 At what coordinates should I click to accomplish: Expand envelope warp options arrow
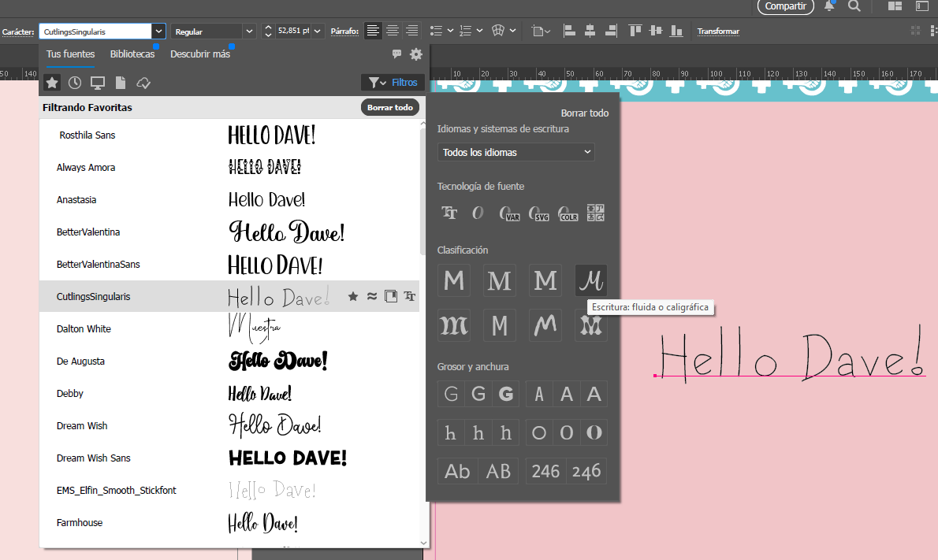(512, 31)
